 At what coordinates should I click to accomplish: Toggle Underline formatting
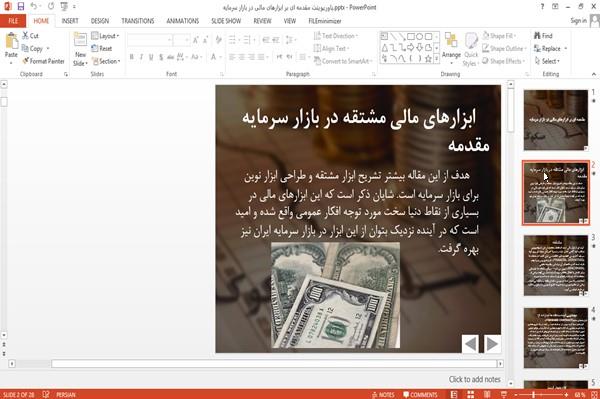click(x=151, y=57)
